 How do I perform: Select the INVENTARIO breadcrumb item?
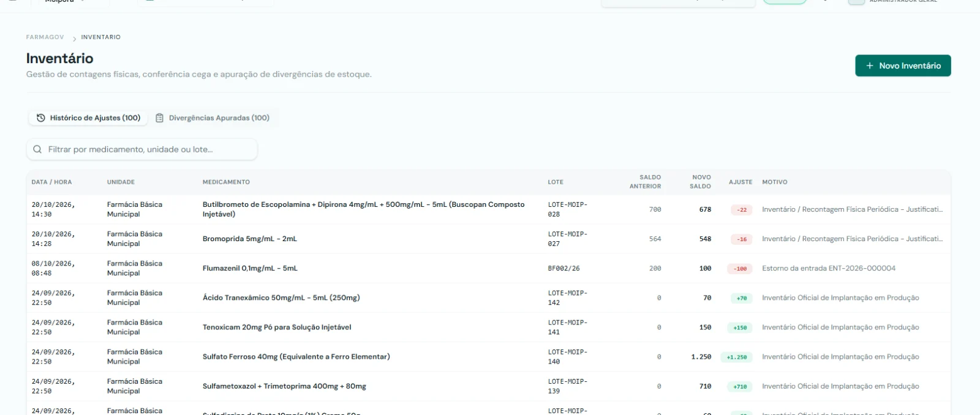point(101,37)
